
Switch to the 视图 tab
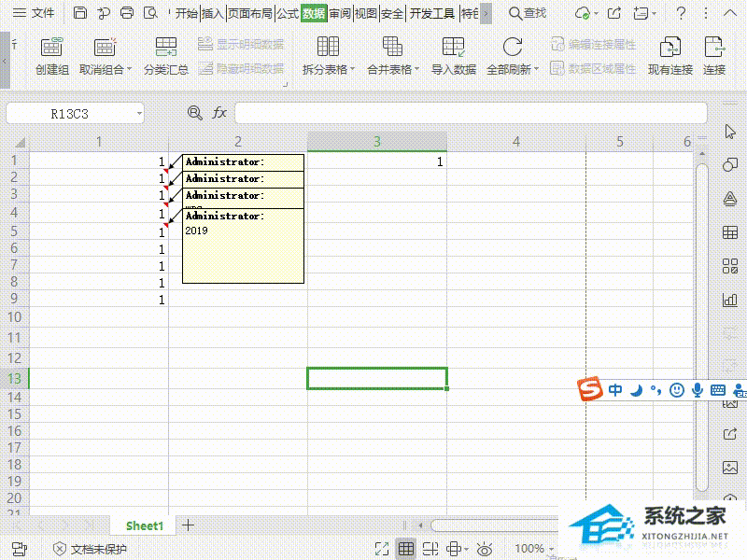click(x=366, y=13)
